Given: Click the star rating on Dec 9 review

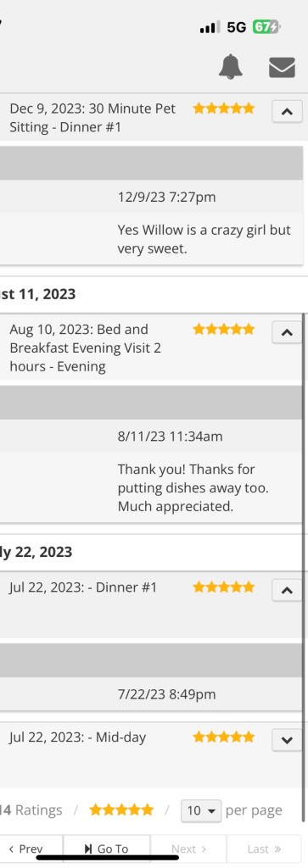Looking at the screenshot, I should coord(224,108).
